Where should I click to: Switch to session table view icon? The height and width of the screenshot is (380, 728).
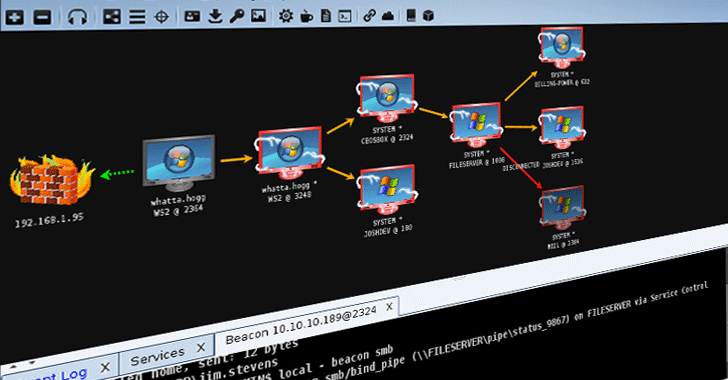pos(137,17)
